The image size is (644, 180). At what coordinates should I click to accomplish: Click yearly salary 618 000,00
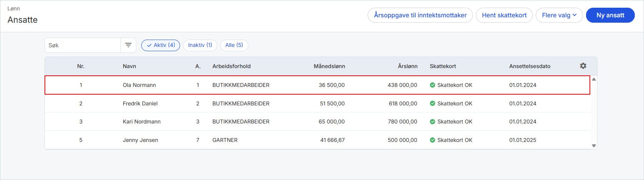[403, 103]
